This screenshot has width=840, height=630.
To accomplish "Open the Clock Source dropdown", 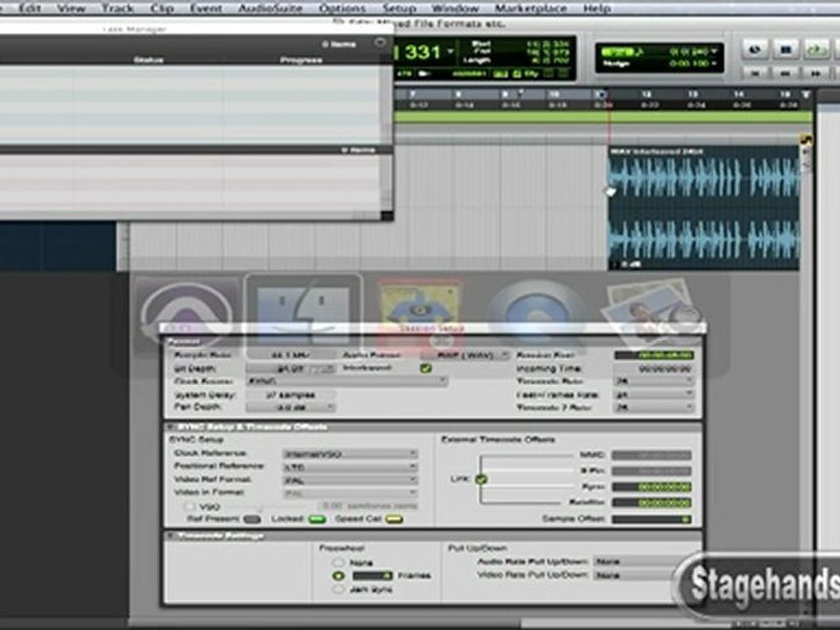I will (346, 381).
